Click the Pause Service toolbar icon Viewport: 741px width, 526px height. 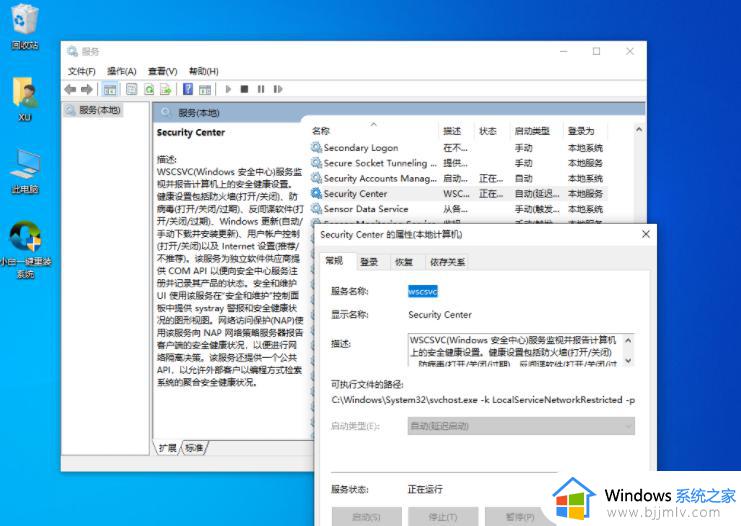(x=261, y=89)
